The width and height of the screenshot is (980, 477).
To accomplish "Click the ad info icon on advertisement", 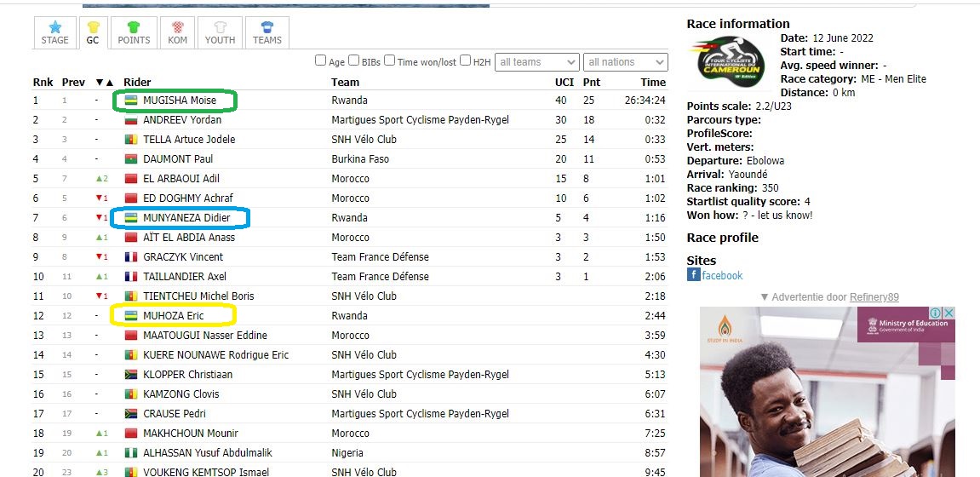I will [934, 313].
